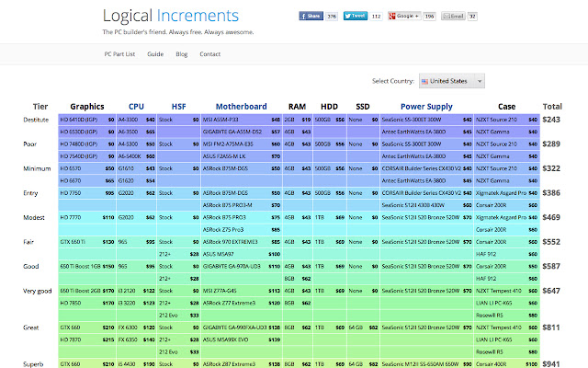Click the Fair tier label

(x=28, y=242)
